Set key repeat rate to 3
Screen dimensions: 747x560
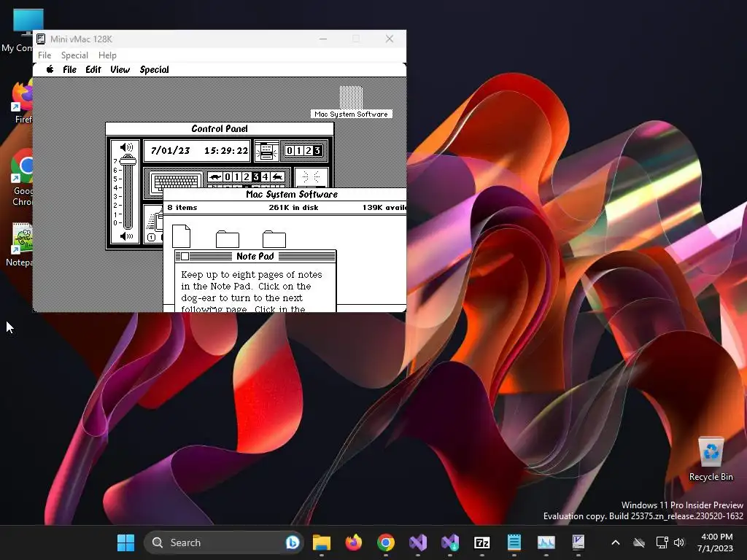point(256,177)
